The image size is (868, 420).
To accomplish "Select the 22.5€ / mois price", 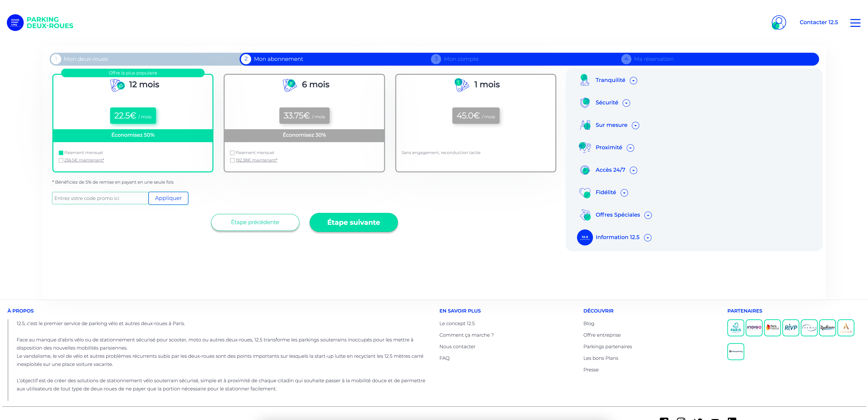I will pos(133,116).
